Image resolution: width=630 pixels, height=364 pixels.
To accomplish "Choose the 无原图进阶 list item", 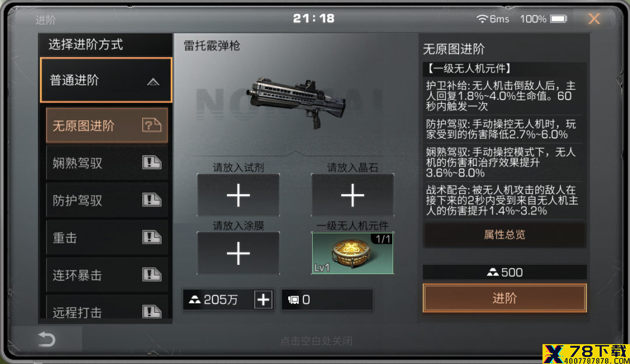I will (x=107, y=125).
